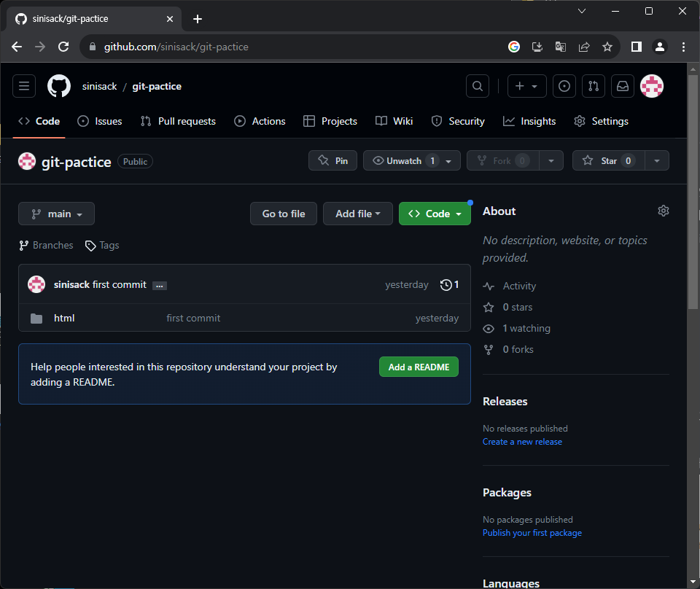Select the Code tab

[x=39, y=121]
